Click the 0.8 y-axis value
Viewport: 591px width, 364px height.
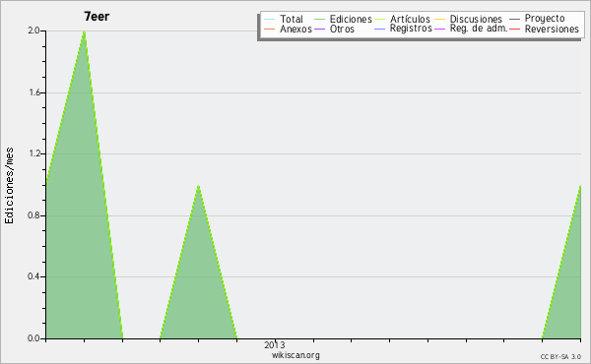point(33,215)
